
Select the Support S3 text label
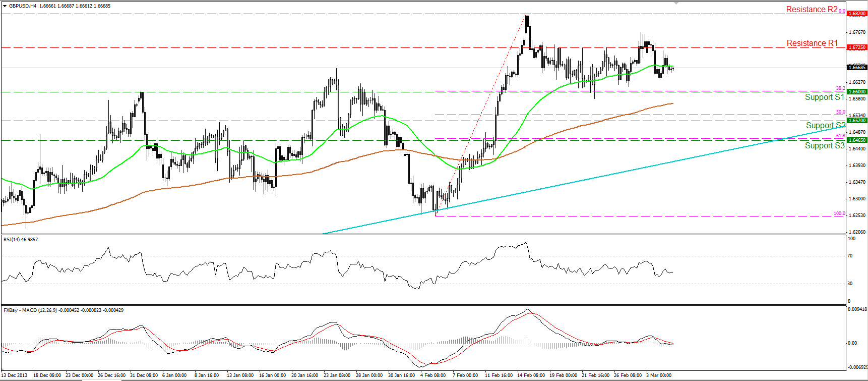[x=825, y=145]
